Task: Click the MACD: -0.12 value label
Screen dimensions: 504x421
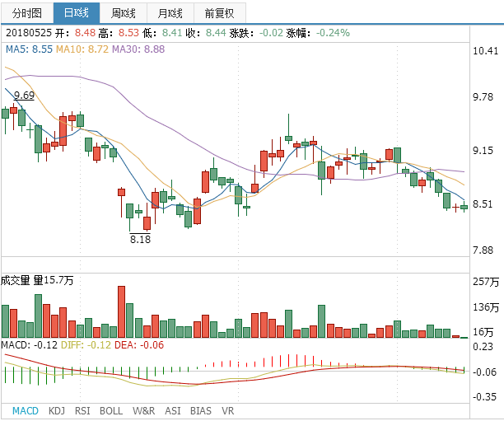Action: coord(30,345)
